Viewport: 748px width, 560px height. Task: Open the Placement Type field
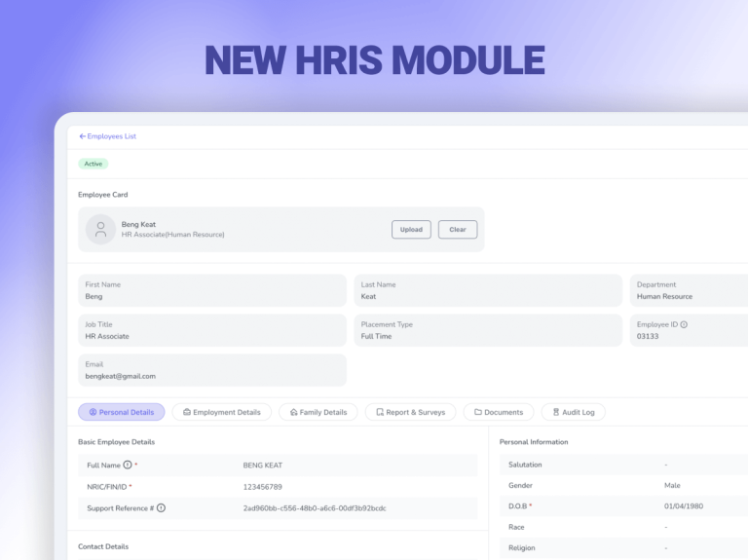487,330
